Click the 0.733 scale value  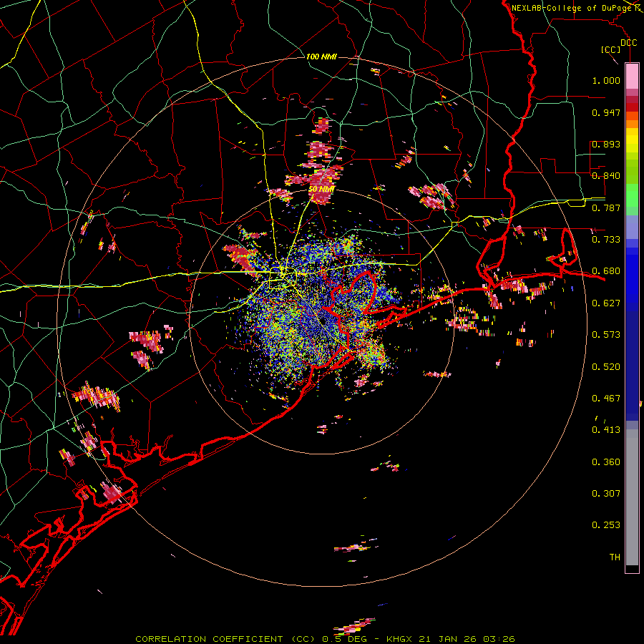pos(606,240)
